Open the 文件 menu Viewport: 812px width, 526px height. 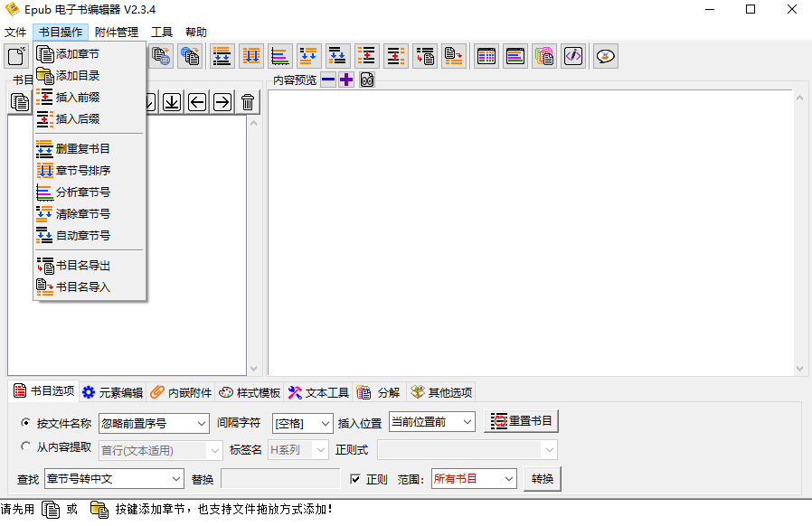(x=15, y=33)
